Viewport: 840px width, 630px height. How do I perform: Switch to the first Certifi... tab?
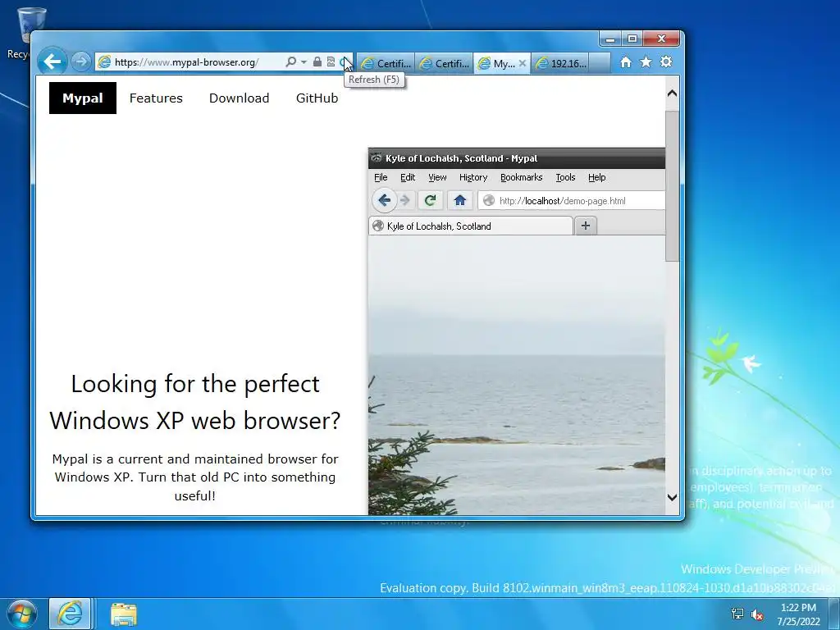pyautogui.click(x=386, y=63)
